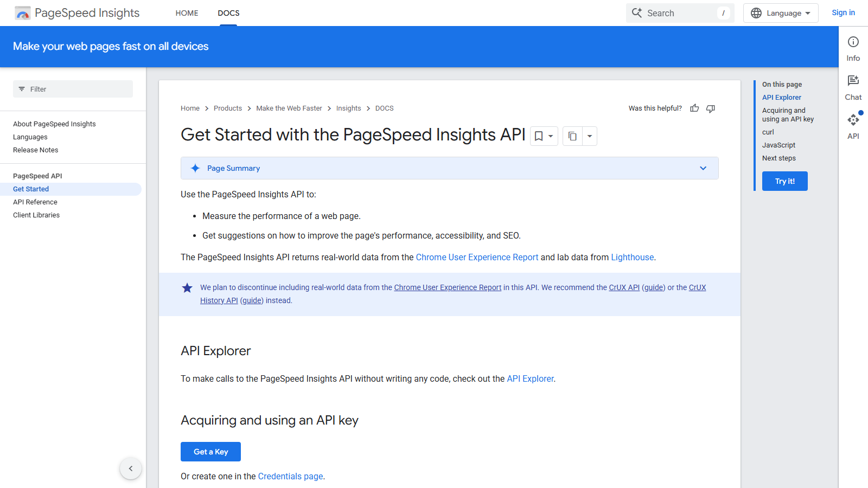Open About PageSpeed Insights in sidebar
The image size is (868, 488).
point(54,124)
